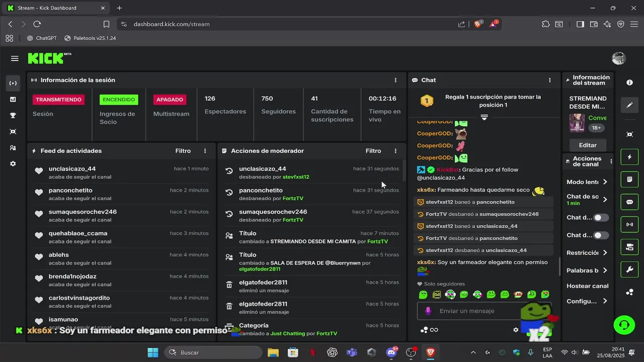Expand the Restricción option
644x362 pixels.
click(587, 253)
